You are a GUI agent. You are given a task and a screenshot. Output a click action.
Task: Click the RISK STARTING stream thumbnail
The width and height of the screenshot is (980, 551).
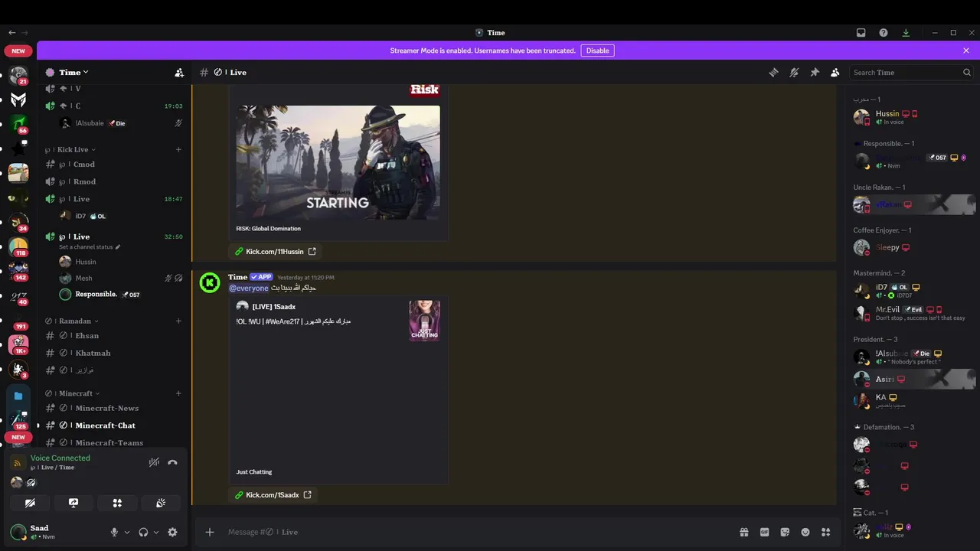[338, 162]
